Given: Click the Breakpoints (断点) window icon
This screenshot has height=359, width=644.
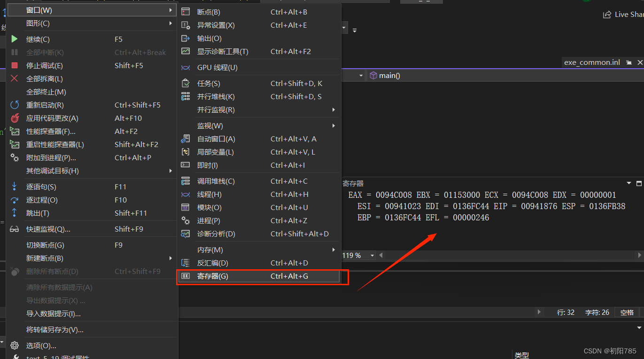Looking at the screenshot, I should [186, 12].
